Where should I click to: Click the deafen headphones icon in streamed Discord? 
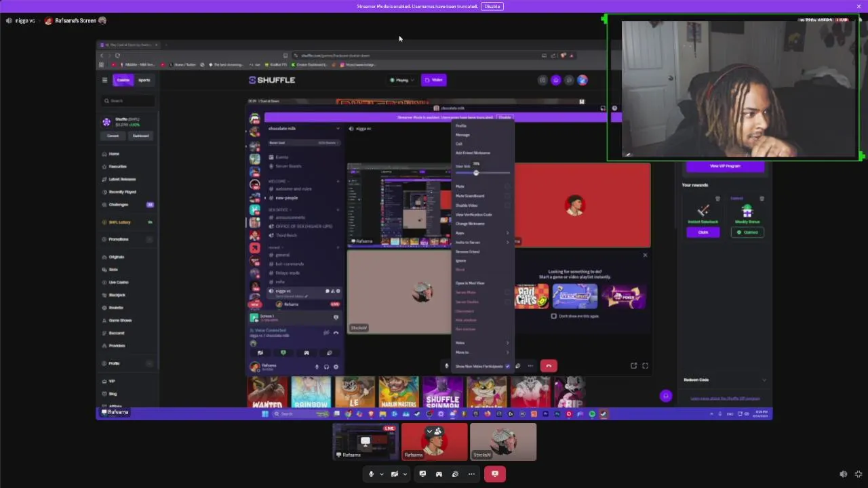(326, 367)
